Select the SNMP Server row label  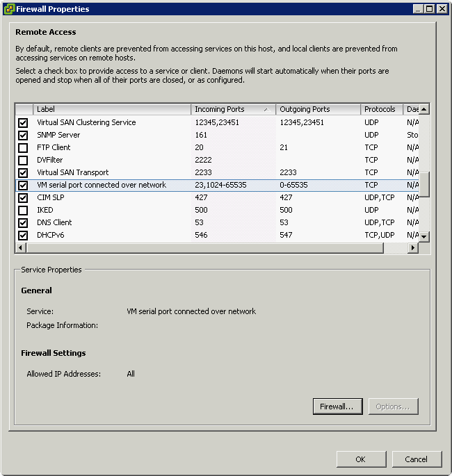58,135
